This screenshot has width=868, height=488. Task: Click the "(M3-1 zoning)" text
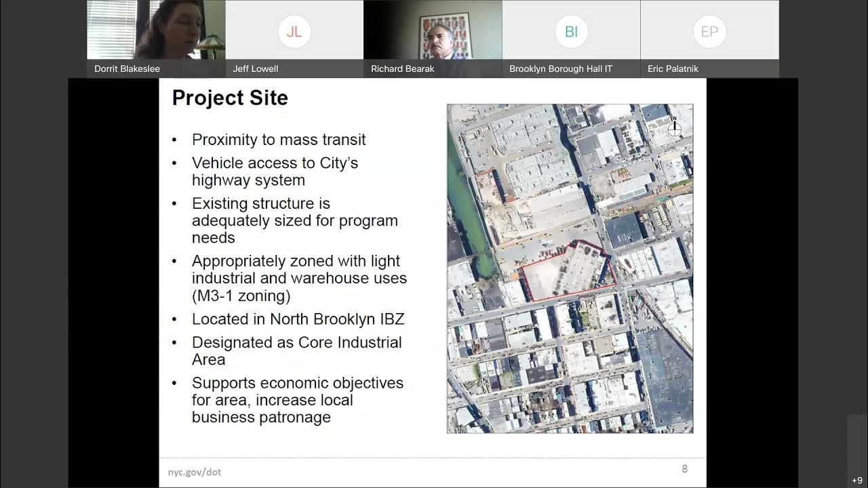241,296
